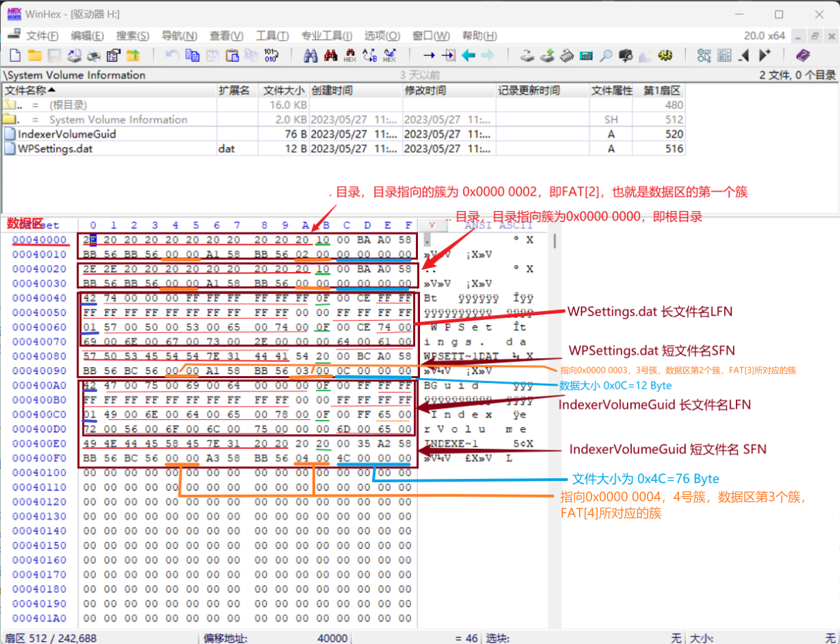Sort the list by 扩展名 column header
This screenshot has width=840, height=644.
[237, 90]
